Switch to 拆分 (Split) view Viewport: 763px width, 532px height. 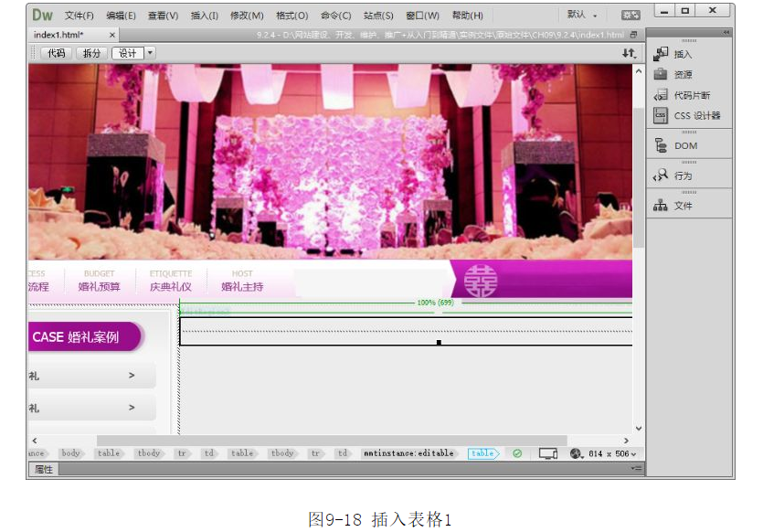tap(92, 53)
